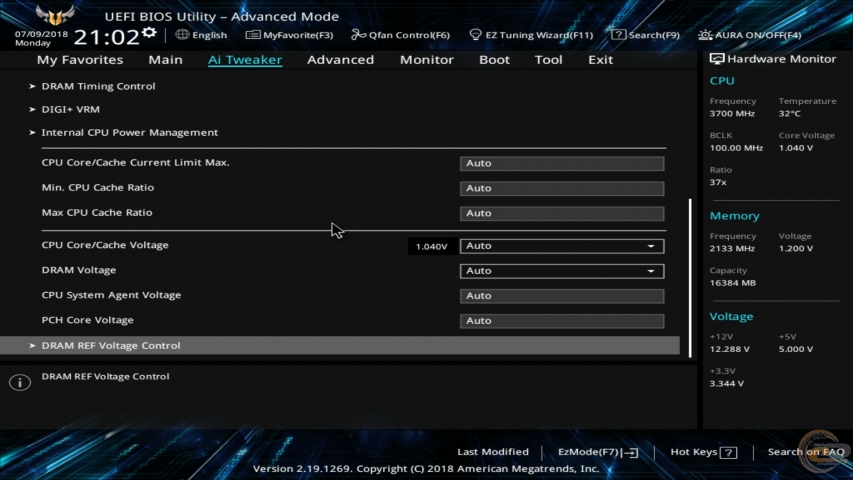The width and height of the screenshot is (853, 480).
Task: Click PCH Core Voltage field
Action: 561,321
